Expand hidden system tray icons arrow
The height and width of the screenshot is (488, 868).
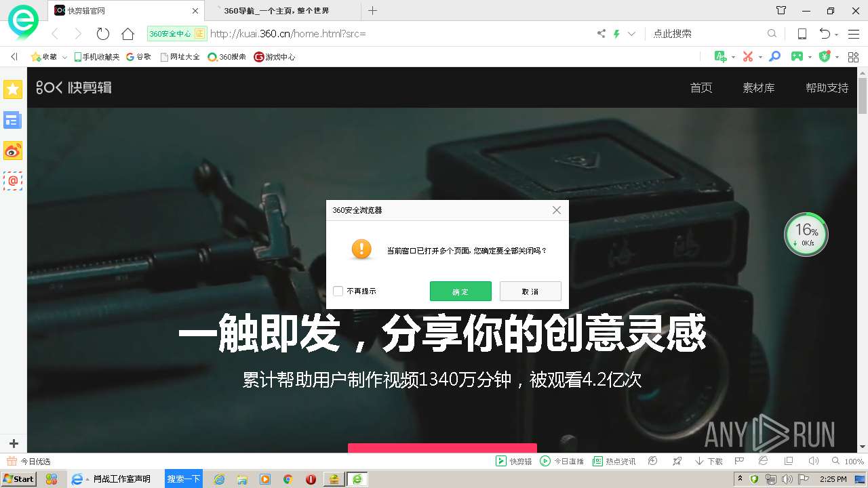(740, 479)
